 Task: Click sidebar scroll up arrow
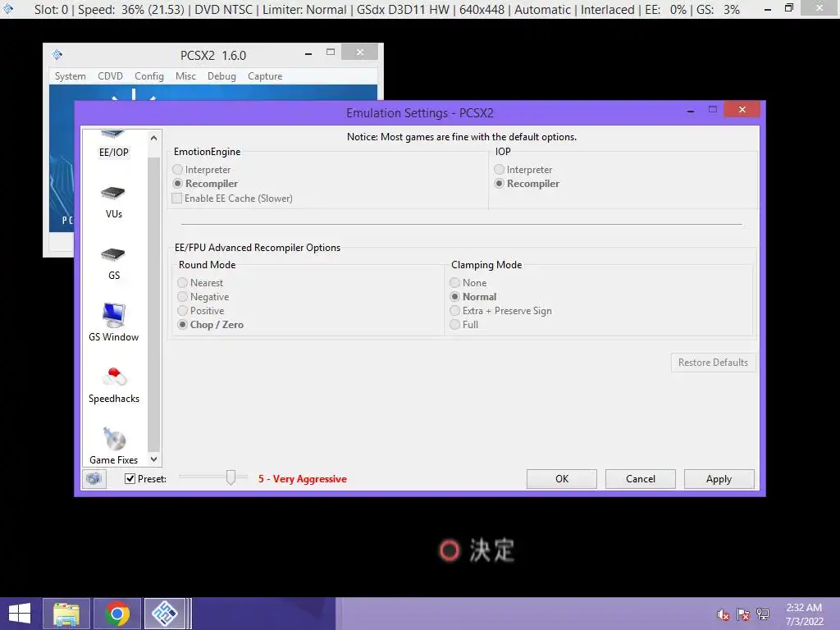coord(153,138)
